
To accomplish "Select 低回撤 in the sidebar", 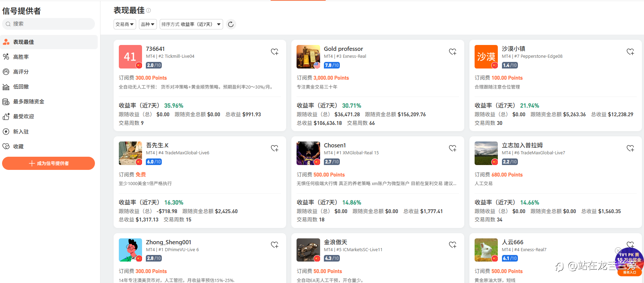I will click(49, 87).
